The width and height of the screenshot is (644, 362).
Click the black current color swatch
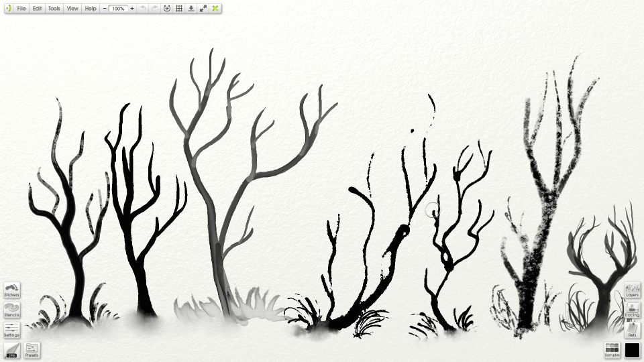pos(632,350)
